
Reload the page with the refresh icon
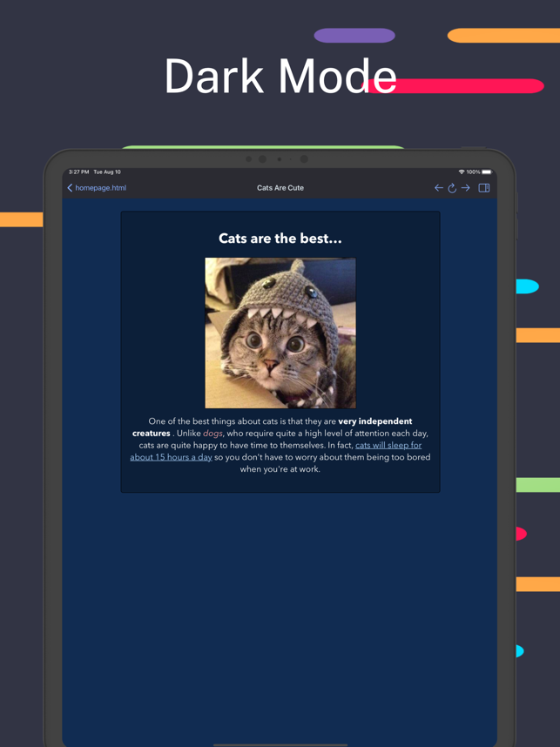452,188
